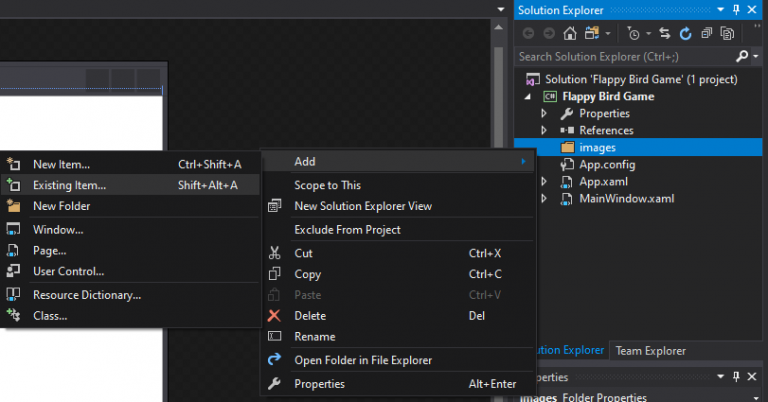Choose Properties in the context menu
This screenshot has height=402, width=768.
398,383
